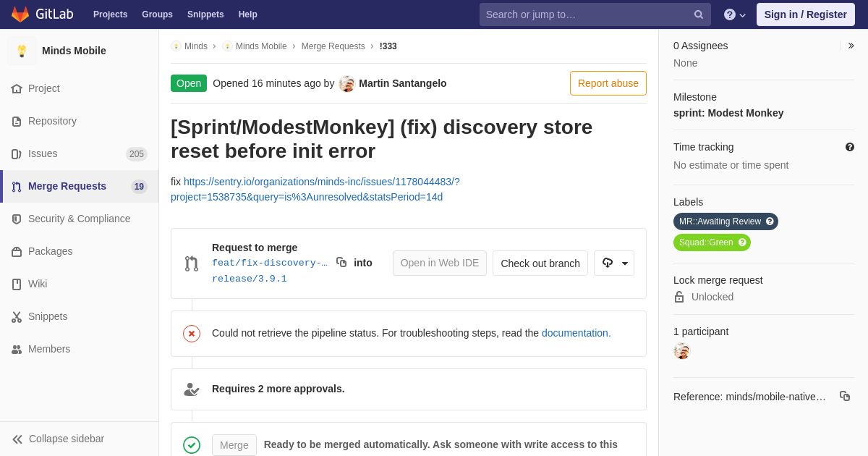Click the Merge Requests breadcrumb

click(333, 46)
